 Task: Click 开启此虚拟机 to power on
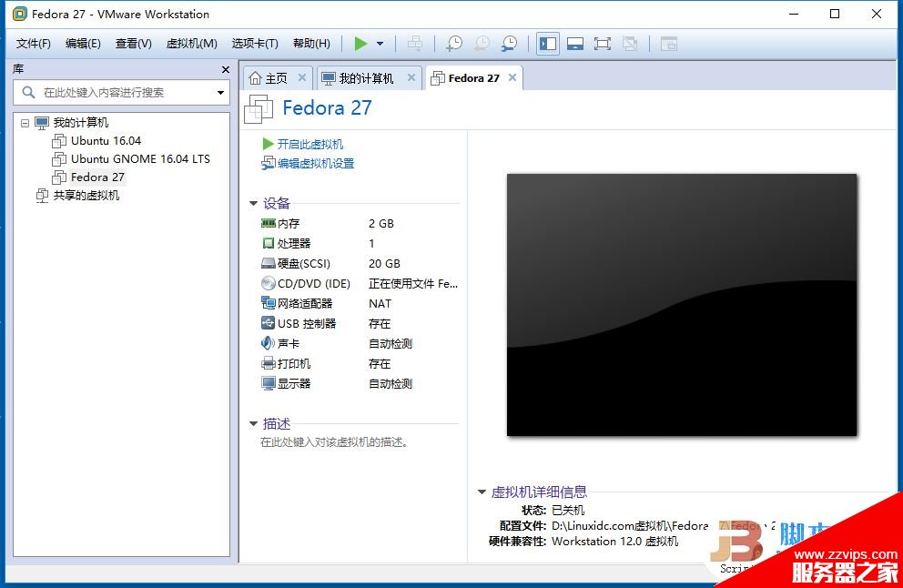coord(309,144)
